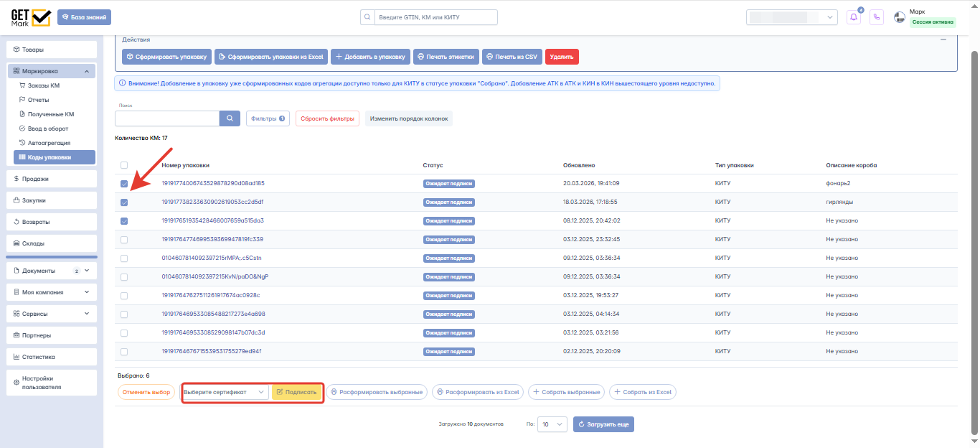Open the Автоагрегация sidebar item
This screenshot has height=448, width=980.
tap(49, 143)
